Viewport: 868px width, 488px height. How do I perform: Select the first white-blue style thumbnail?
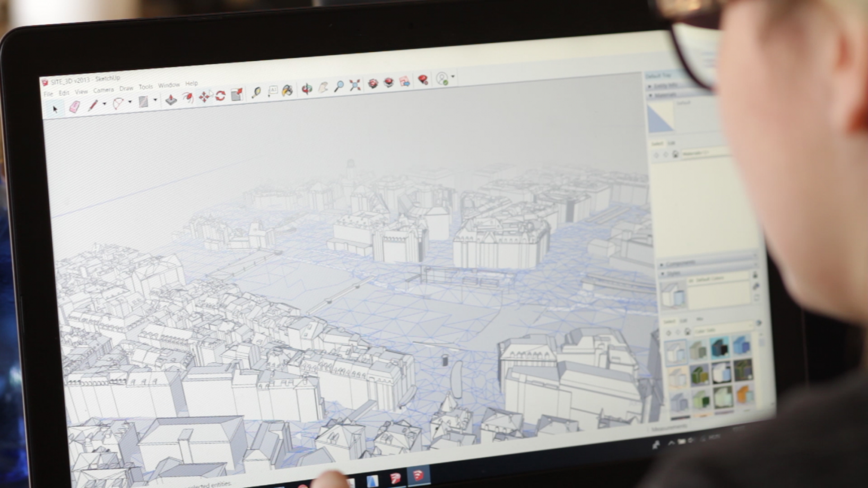(675, 352)
